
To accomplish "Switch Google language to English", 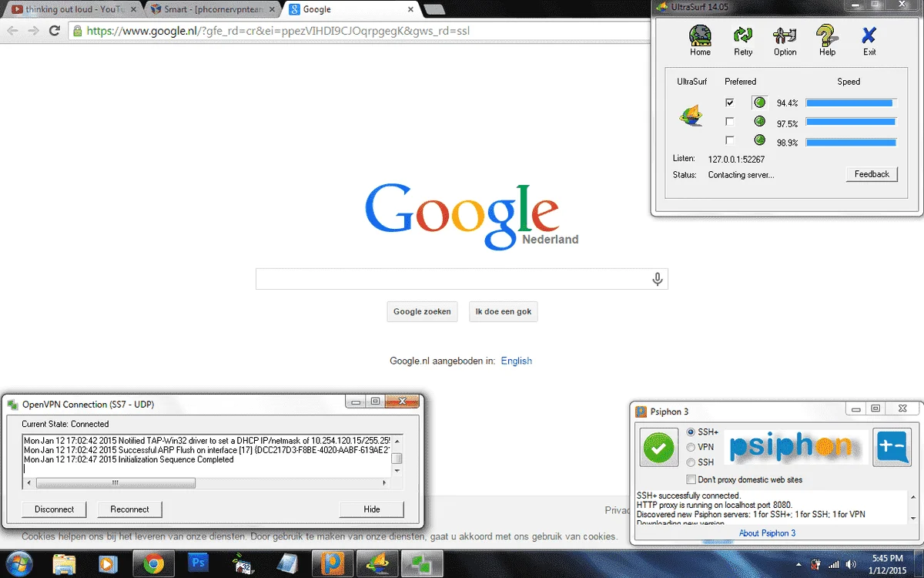I will click(x=517, y=361).
